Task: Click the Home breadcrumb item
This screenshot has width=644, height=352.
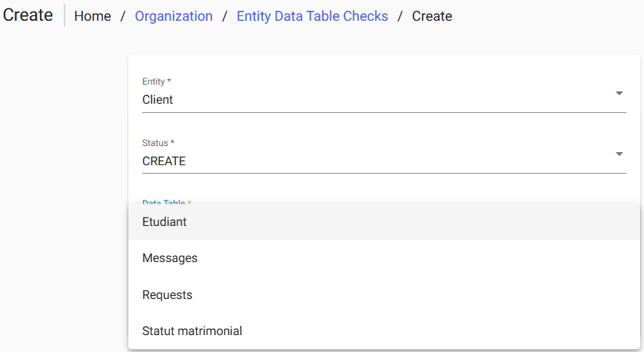Action: (x=92, y=16)
